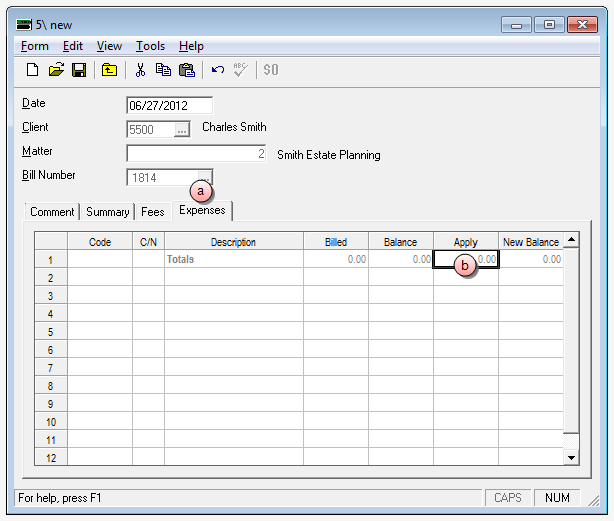The width and height of the screenshot is (614, 521).
Task: Click the Apply cell in Totals row
Action: (x=466, y=259)
